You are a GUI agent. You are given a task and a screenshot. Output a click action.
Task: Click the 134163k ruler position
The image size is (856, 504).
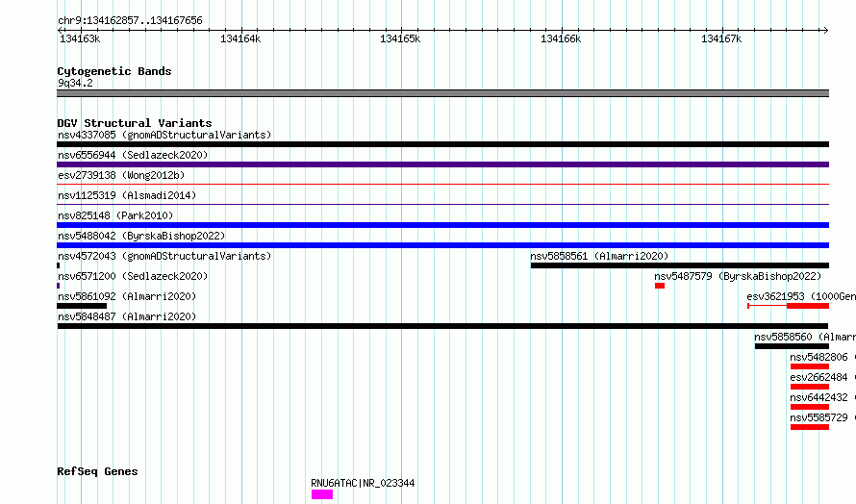80,38
